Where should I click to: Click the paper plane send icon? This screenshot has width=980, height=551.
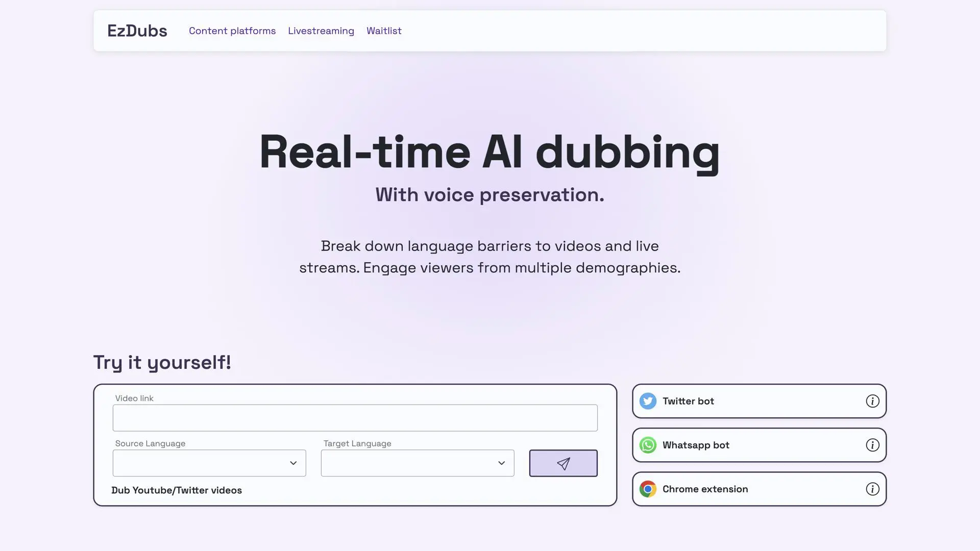pos(563,463)
